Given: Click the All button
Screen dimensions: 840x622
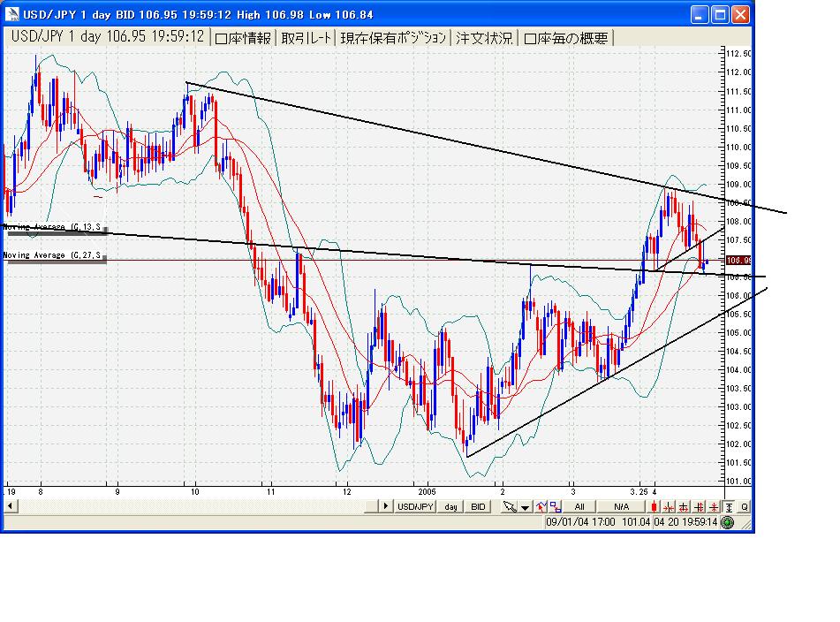Looking at the screenshot, I should click(x=579, y=507).
